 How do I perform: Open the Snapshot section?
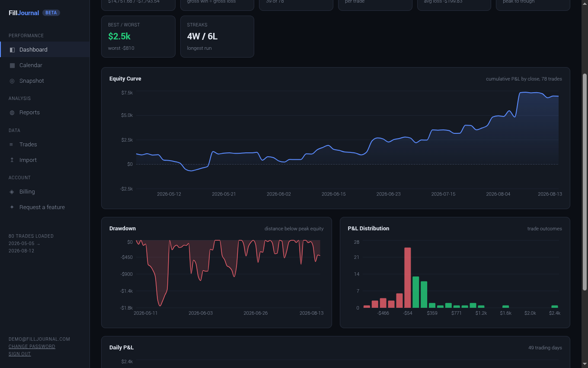(45, 81)
